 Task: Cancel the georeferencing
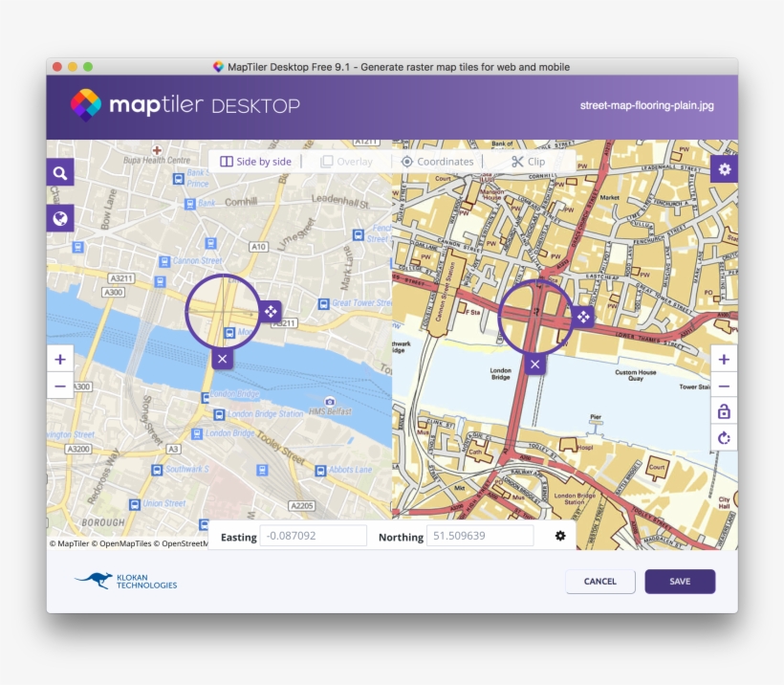pos(600,582)
